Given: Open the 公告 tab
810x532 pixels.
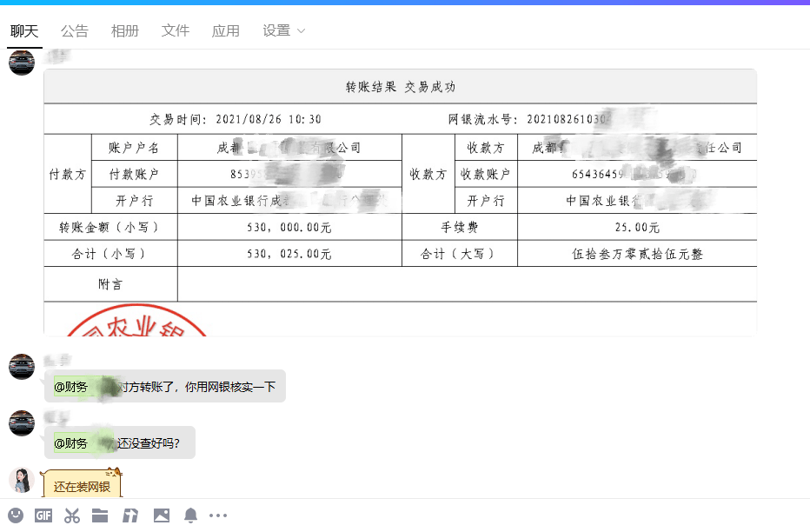Looking at the screenshot, I should (75, 31).
